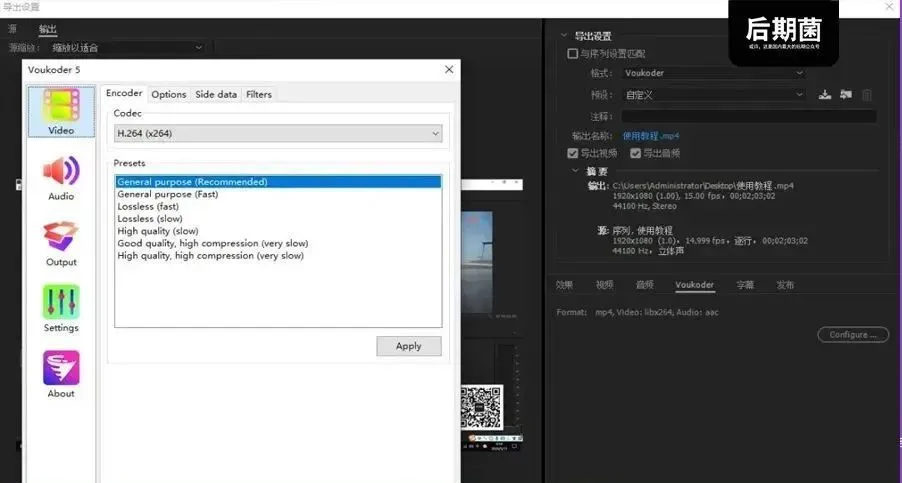This screenshot has height=483, width=902.
Task: Open the 格式 Voukoder format dropdown
Action: tap(713, 73)
